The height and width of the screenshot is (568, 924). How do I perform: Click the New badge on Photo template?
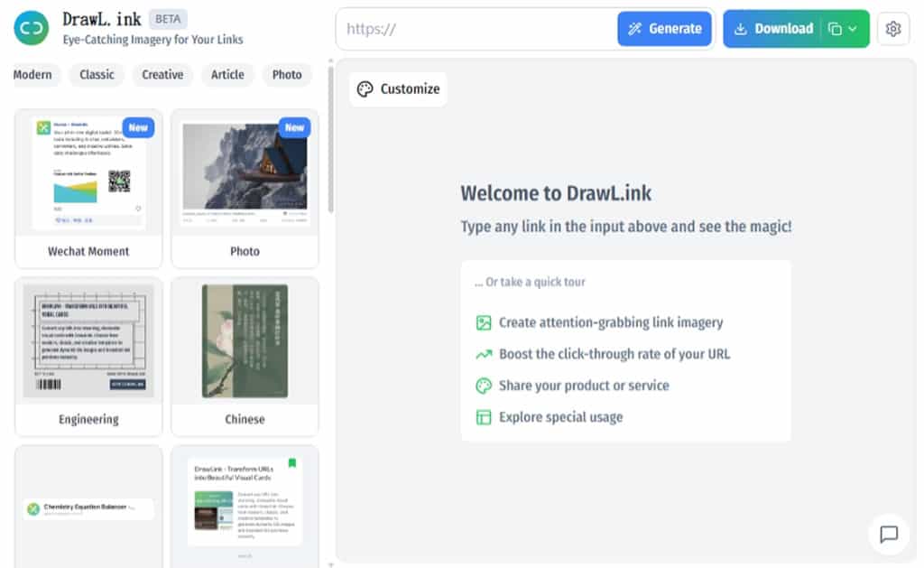click(295, 127)
